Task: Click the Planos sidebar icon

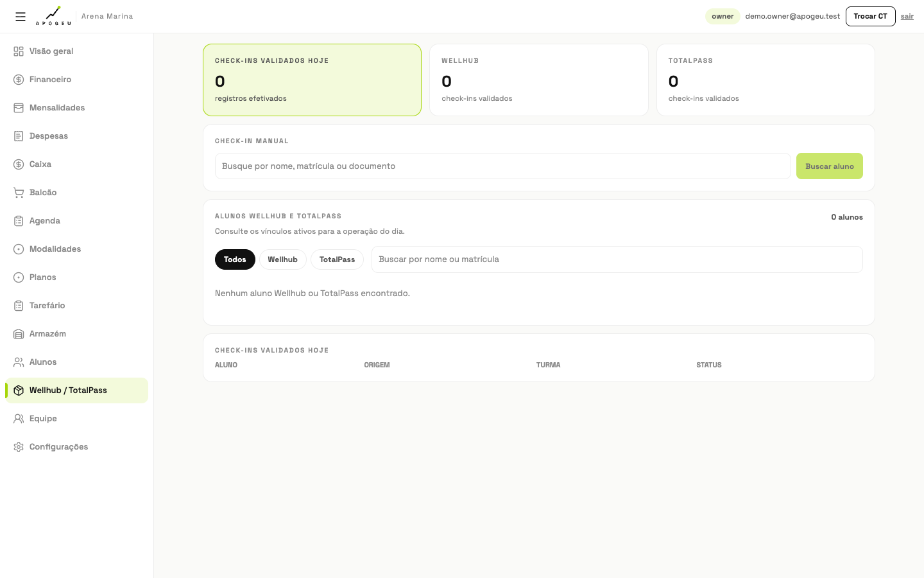Action: (x=19, y=277)
